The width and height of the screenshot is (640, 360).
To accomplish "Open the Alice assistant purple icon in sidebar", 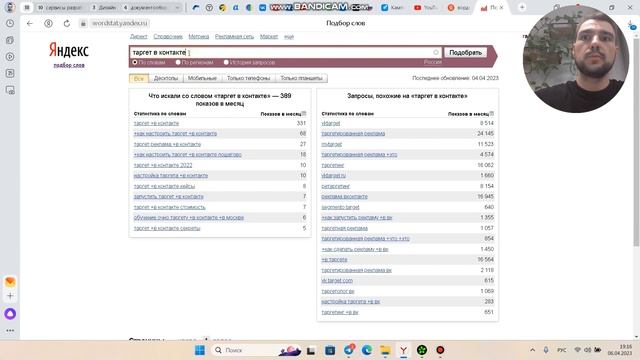I will point(10,313).
